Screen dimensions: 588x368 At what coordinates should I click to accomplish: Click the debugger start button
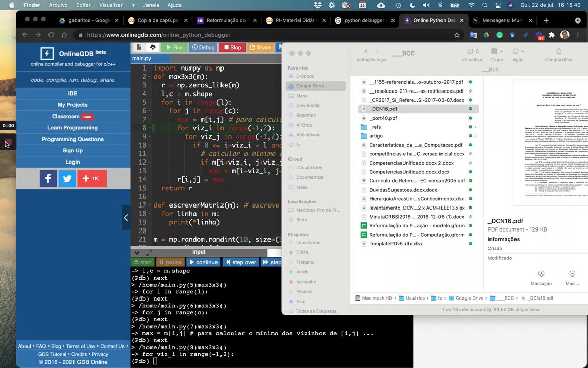142,262
